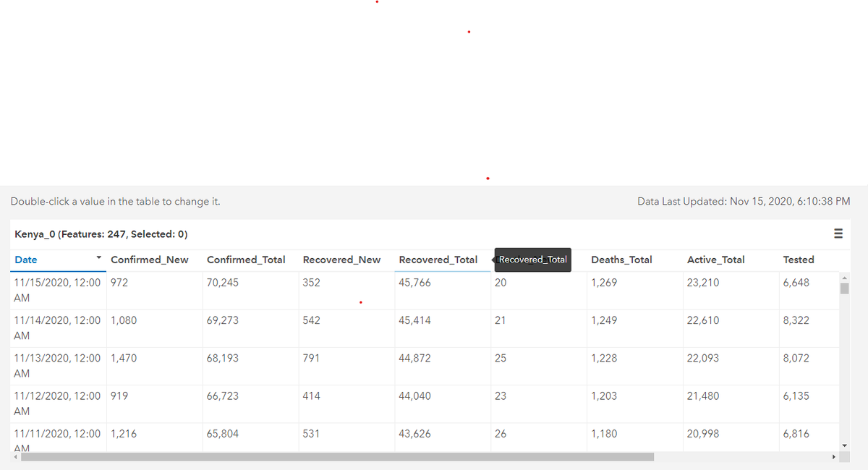
Task: Click the horizontal scrollbar right arrow
Action: 833,457
